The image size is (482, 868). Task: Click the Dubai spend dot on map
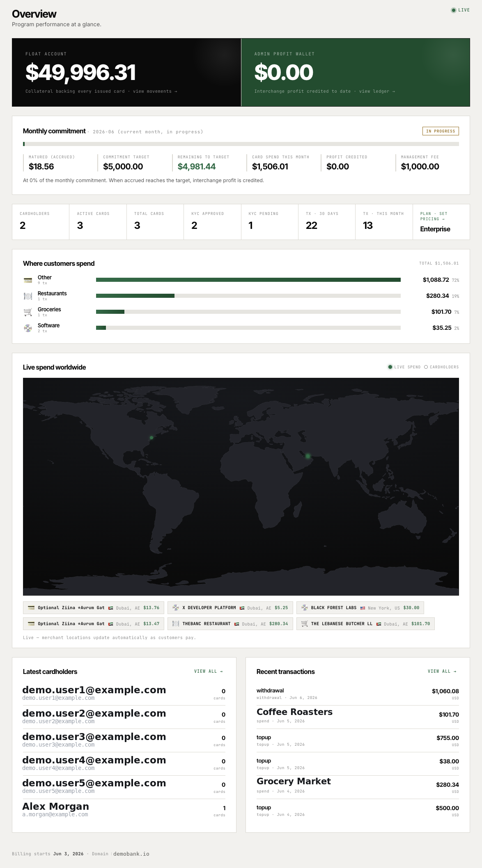coord(308,456)
